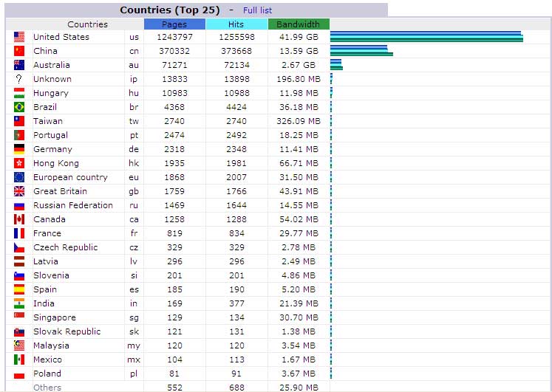Screen dimensions: 552x392
Task: Select Hungary's Hits value 10988
Action: point(236,93)
